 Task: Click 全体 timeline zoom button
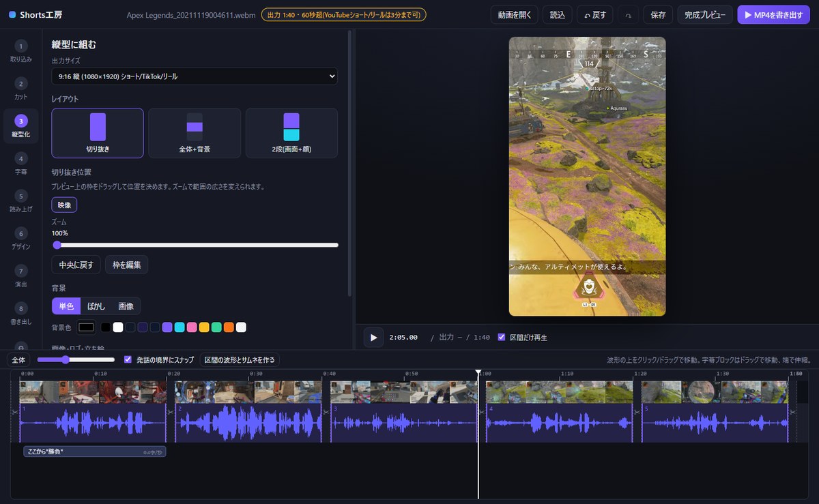point(19,359)
